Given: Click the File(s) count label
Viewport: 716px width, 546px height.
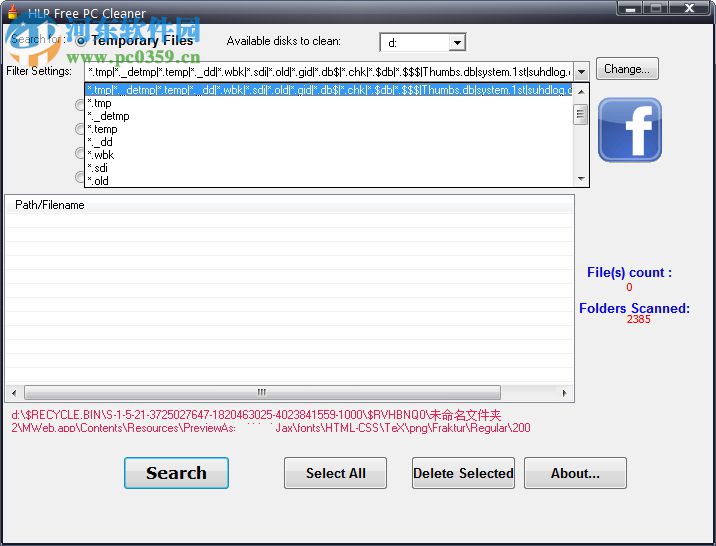Looking at the screenshot, I should coord(629,273).
